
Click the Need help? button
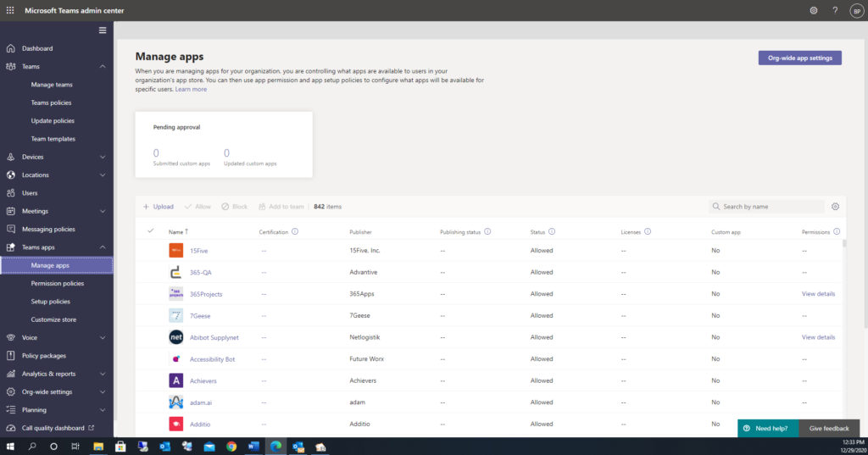tap(768, 429)
